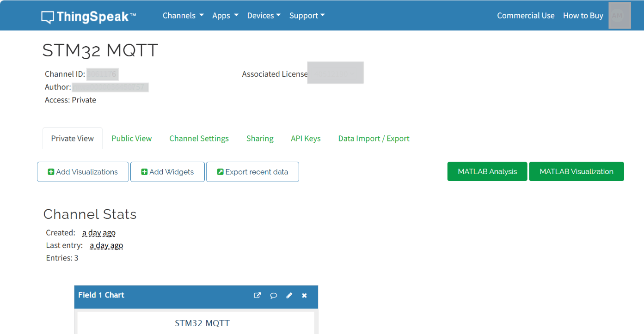The image size is (644, 334).
Task: Follow the Commercial Use link
Action: [x=526, y=16]
